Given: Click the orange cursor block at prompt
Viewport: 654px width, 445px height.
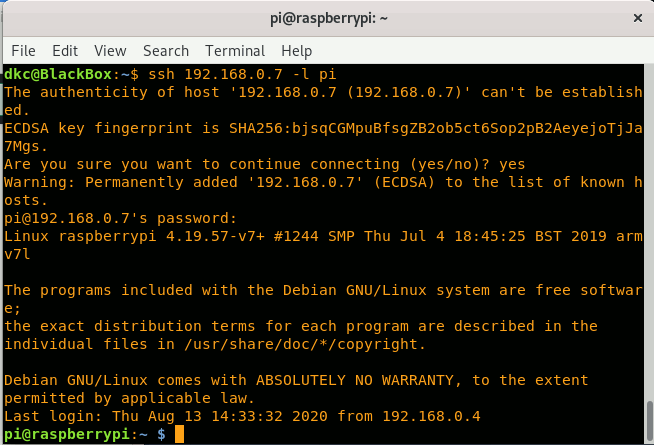Looking at the screenshot, I should pos(179,434).
